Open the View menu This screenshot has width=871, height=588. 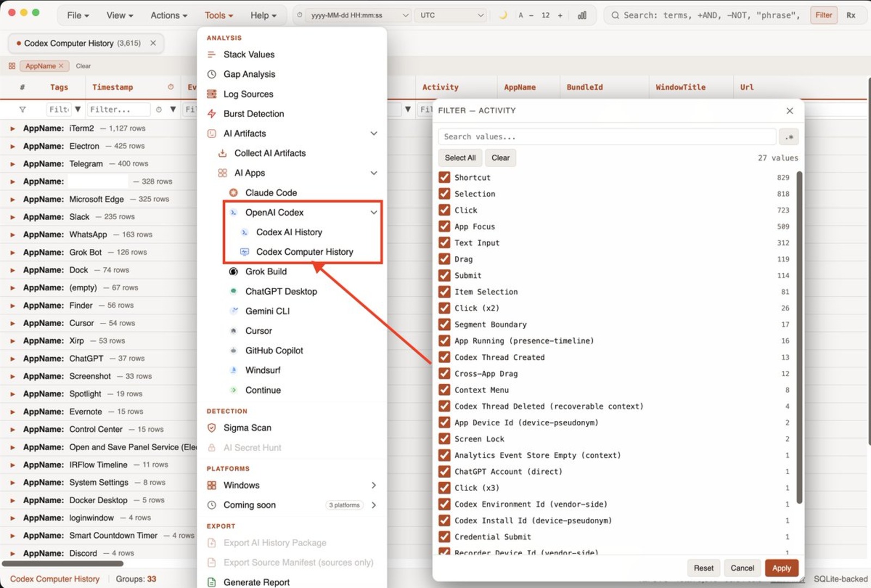[120, 15]
